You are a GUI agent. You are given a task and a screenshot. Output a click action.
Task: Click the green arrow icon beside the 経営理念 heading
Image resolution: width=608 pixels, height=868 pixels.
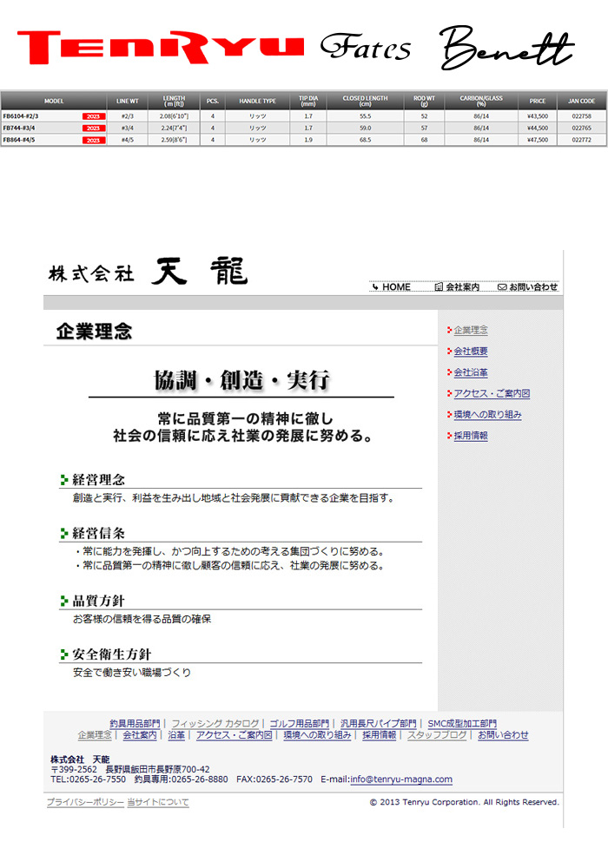click(x=64, y=480)
